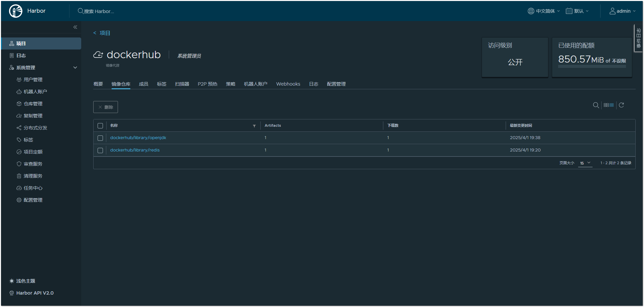Open the 标签 project tab

(162, 84)
